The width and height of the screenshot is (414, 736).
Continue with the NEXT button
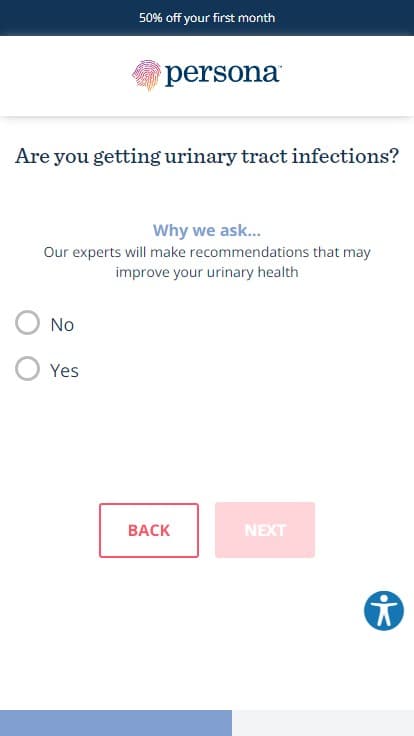(265, 530)
